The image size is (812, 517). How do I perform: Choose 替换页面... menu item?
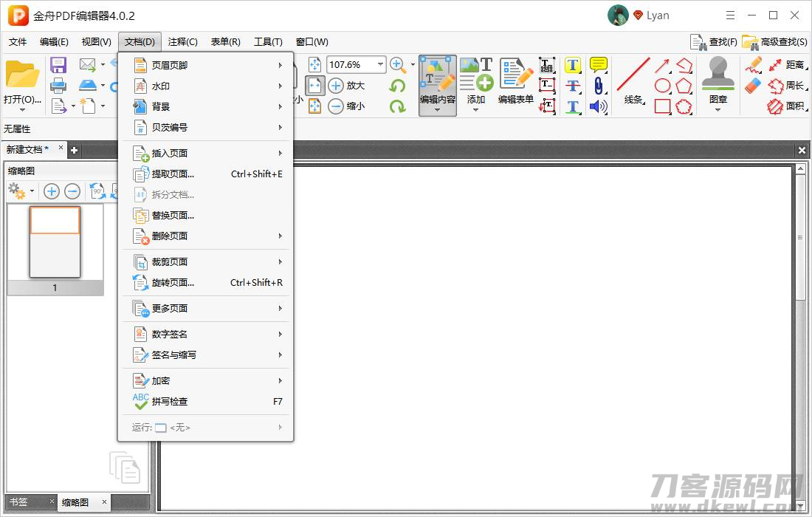[x=206, y=216]
